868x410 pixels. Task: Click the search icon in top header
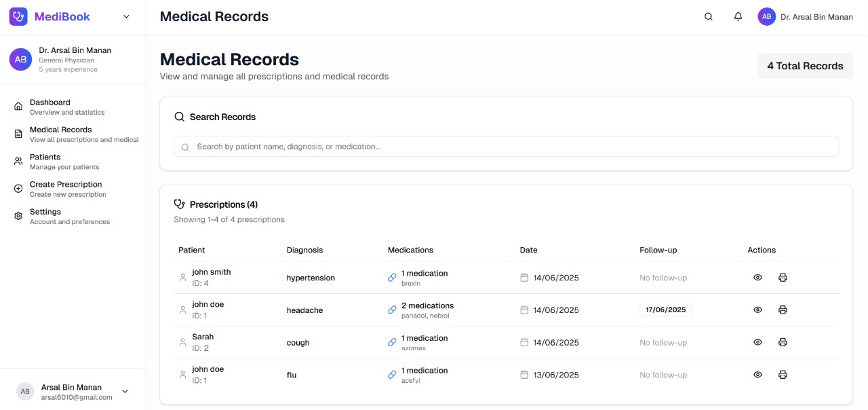click(709, 17)
